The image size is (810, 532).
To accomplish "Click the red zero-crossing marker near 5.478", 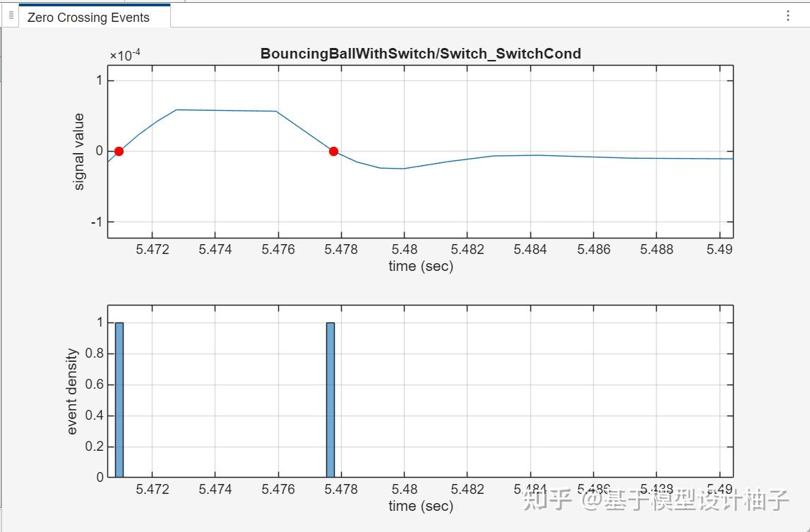I will (x=334, y=151).
